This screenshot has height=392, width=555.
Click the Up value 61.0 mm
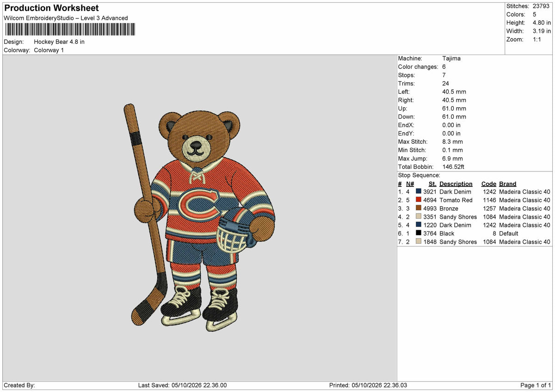454,108
